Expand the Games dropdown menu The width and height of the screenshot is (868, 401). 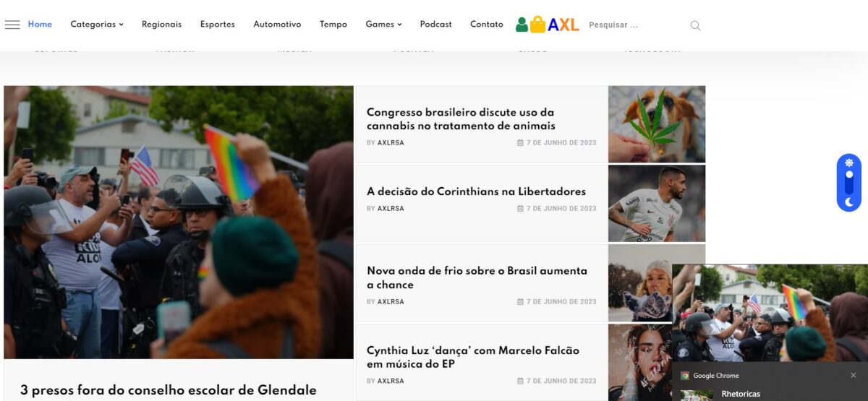point(383,25)
